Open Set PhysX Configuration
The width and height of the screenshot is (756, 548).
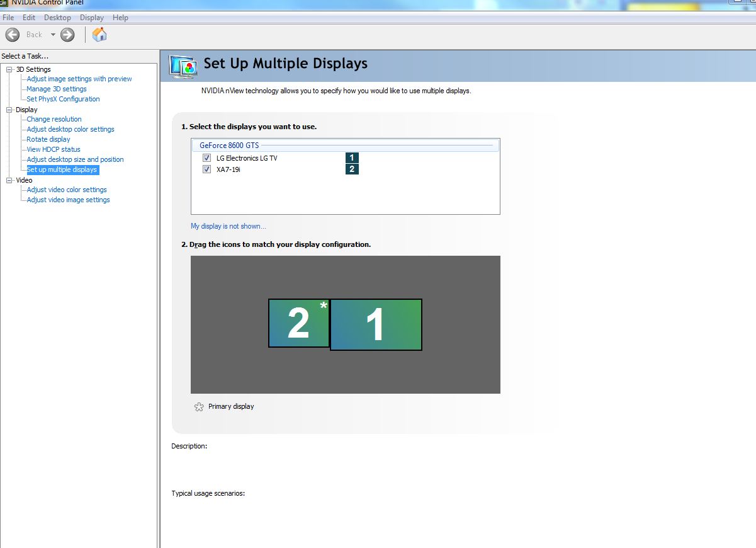(x=63, y=99)
